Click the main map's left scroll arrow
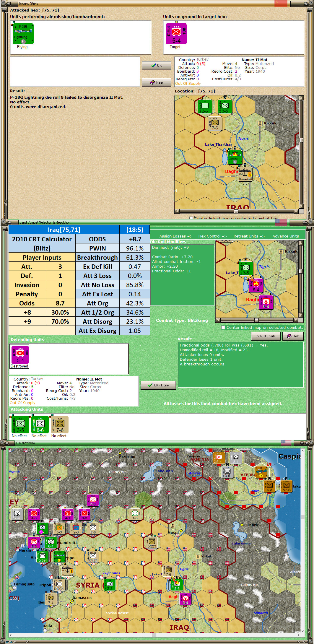The width and height of the screenshot is (314, 644). click(11, 635)
